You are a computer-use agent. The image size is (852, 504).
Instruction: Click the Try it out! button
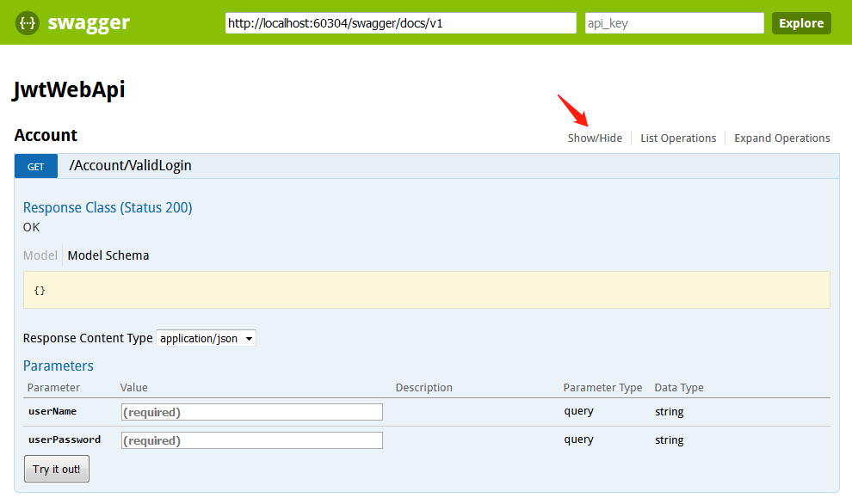pyautogui.click(x=57, y=469)
